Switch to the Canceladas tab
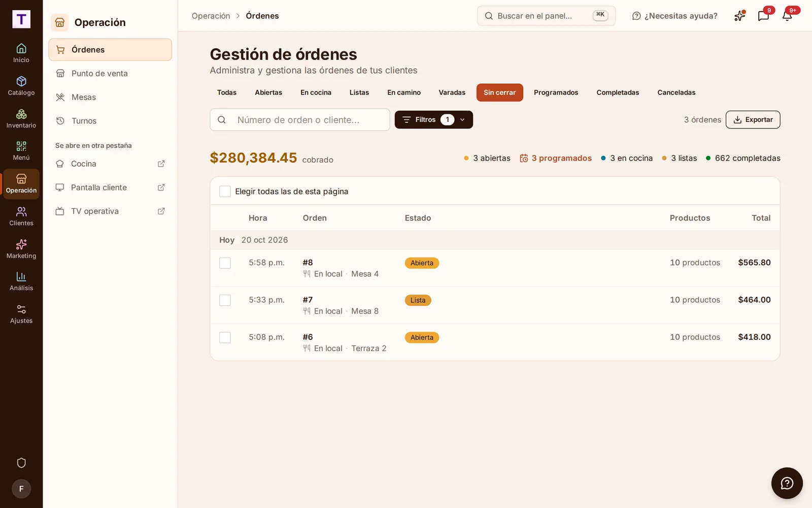Screen dimensions: 812x508 tap(676, 92)
